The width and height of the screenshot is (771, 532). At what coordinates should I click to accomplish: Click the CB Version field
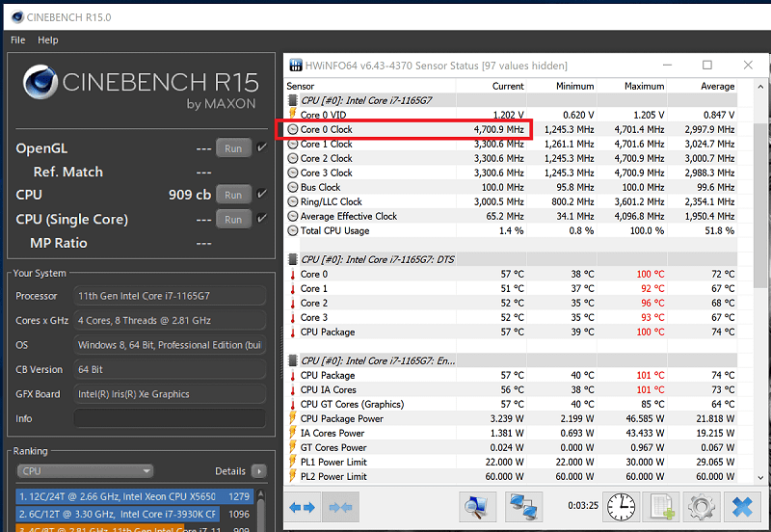170,369
